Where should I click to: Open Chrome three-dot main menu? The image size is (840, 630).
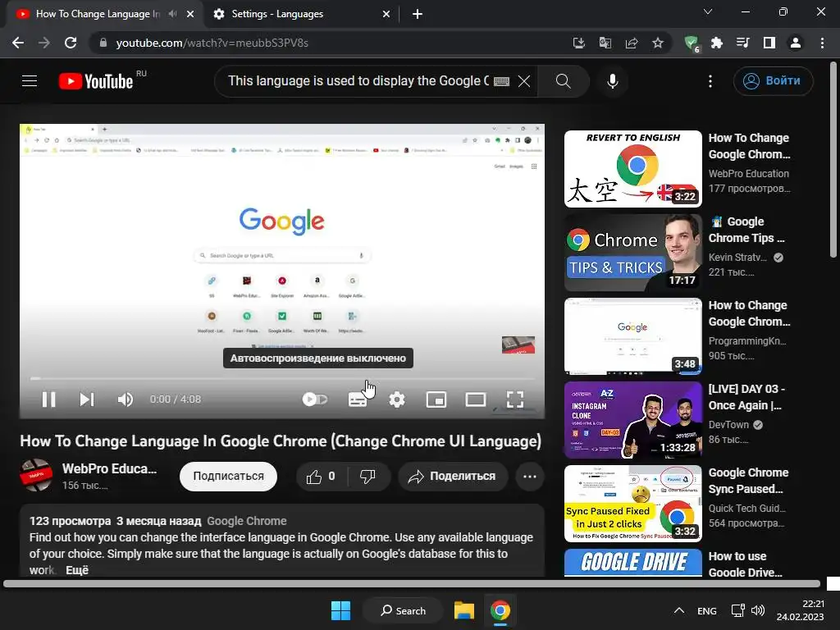(822, 43)
